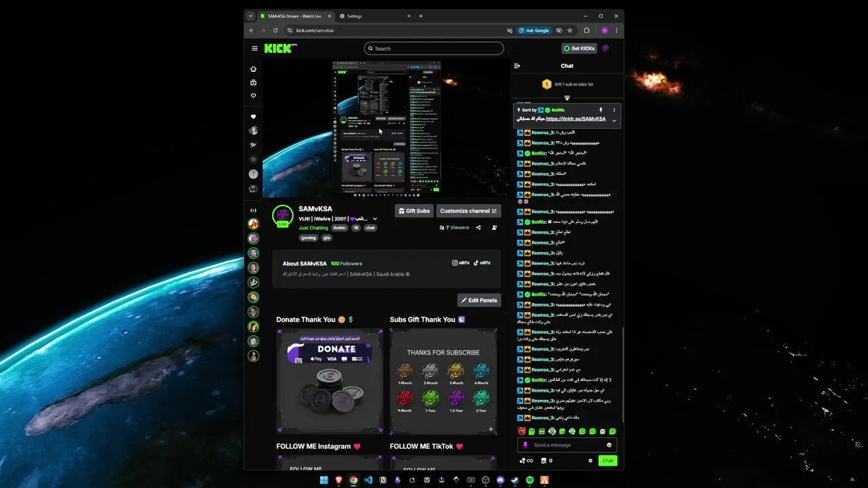Open Chrome three-dot menu
The image size is (868, 488).
(x=616, y=30)
